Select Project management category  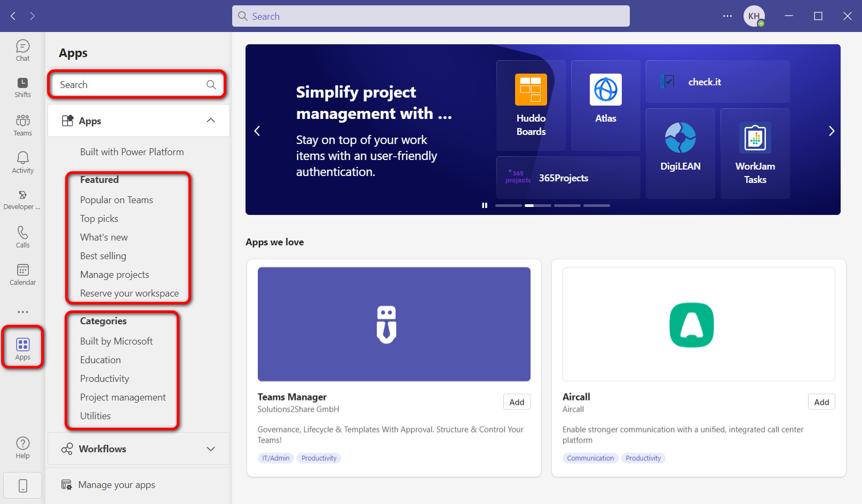[123, 397]
